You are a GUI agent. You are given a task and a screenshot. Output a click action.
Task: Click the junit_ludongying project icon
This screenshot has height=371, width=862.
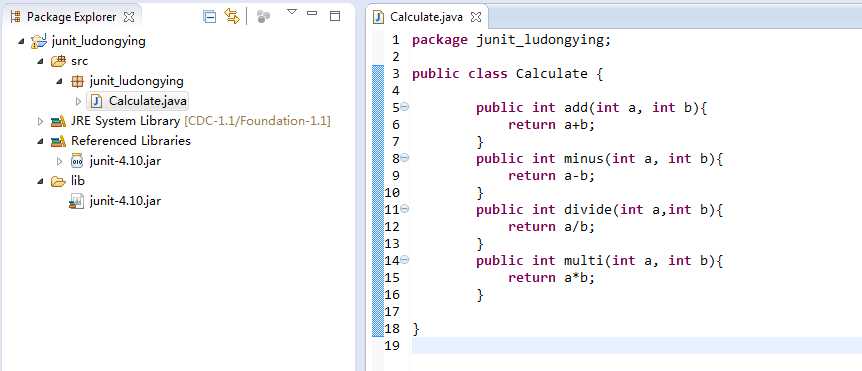click(38, 41)
